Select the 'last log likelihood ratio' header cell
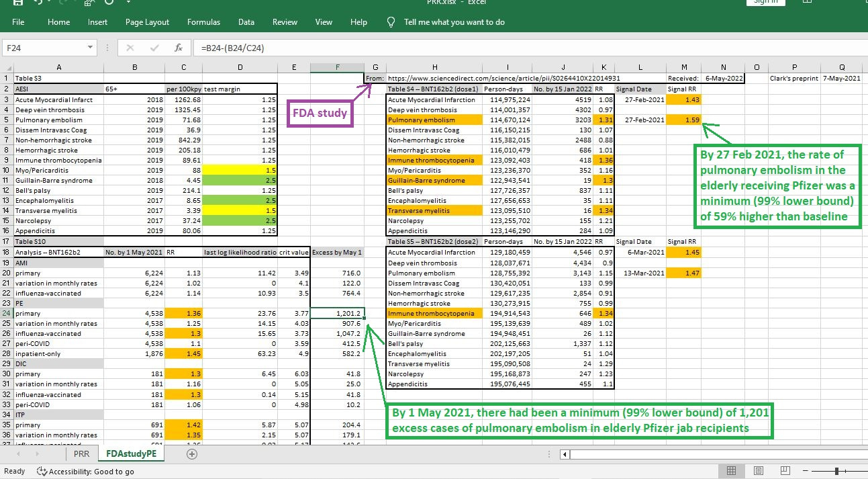Screen dimensions: 868x479 pos(240,253)
